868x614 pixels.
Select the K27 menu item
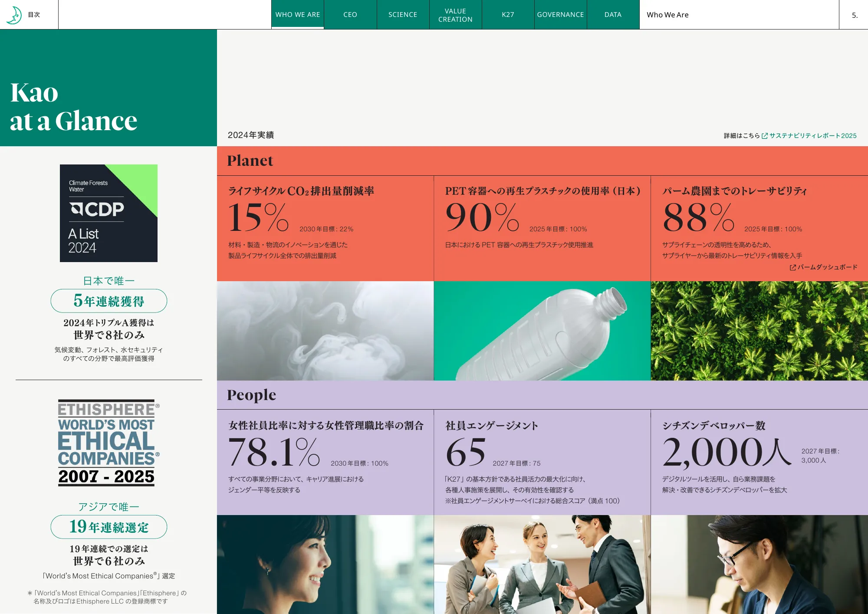tap(508, 14)
